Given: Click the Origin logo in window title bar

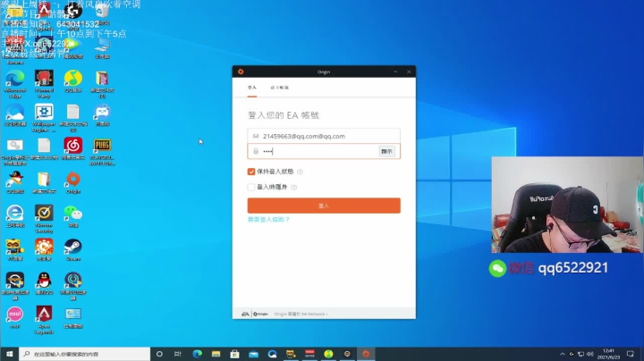Looking at the screenshot, I should [x=241, y=71].
